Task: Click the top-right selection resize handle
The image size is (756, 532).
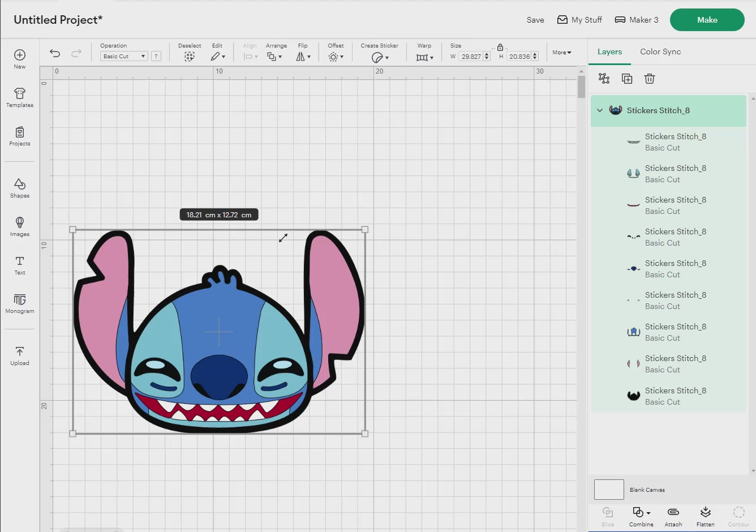Action: pos(365,230)
